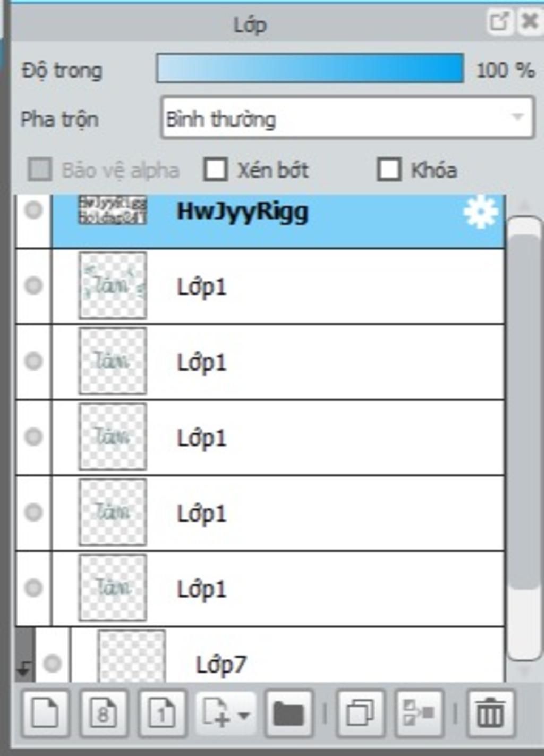Toggle visibility of the HwJyyRigg layer
Viewport: 544px width, 756px height.
33,210
